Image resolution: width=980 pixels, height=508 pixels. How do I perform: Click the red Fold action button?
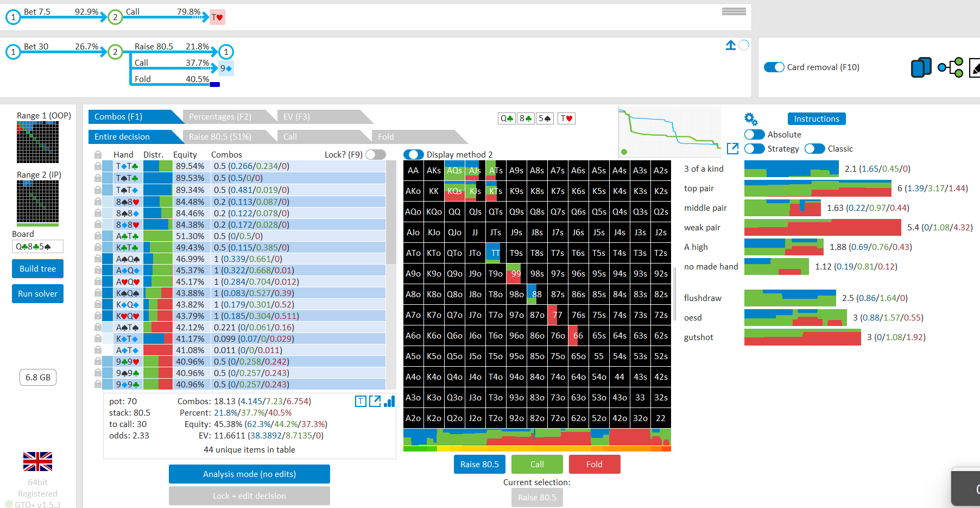(x=595, y=465)
